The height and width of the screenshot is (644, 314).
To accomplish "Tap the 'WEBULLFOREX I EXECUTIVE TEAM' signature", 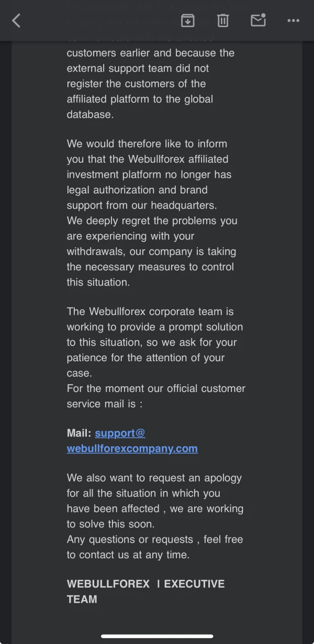I will [x=145, y=591].
